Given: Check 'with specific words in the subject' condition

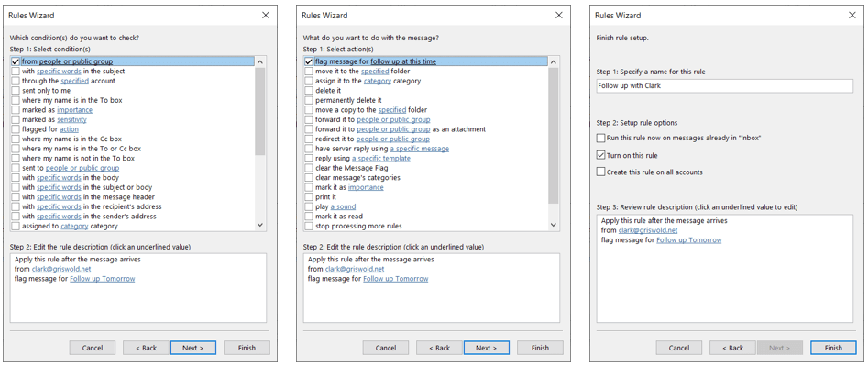Looking at the screenshot, I should 16,72.
